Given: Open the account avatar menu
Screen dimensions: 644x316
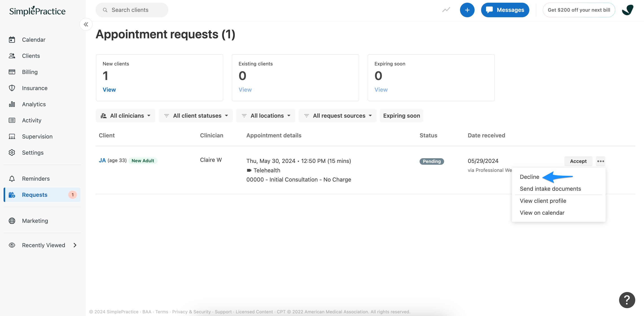Looking at the screenshot, I should [x=627, y=10].
